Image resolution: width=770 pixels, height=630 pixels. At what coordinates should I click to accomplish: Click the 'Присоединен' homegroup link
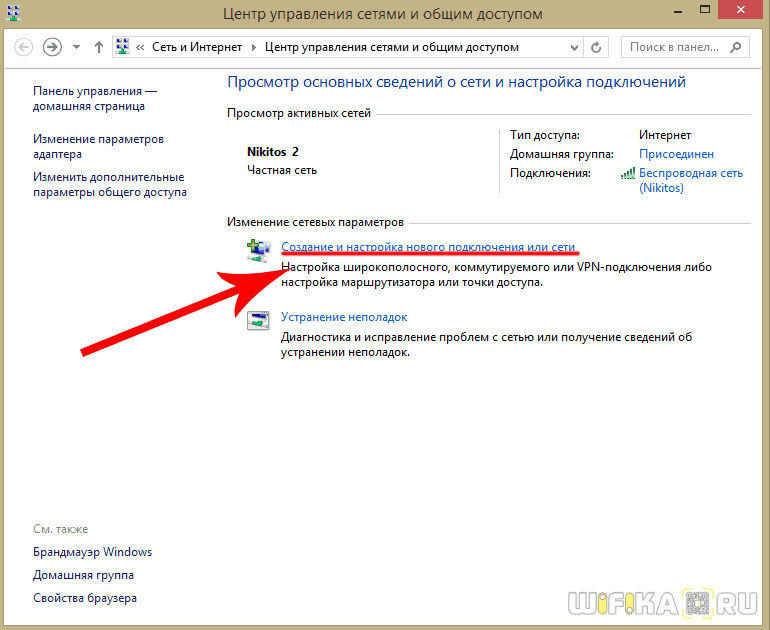(x=676, y=154)
